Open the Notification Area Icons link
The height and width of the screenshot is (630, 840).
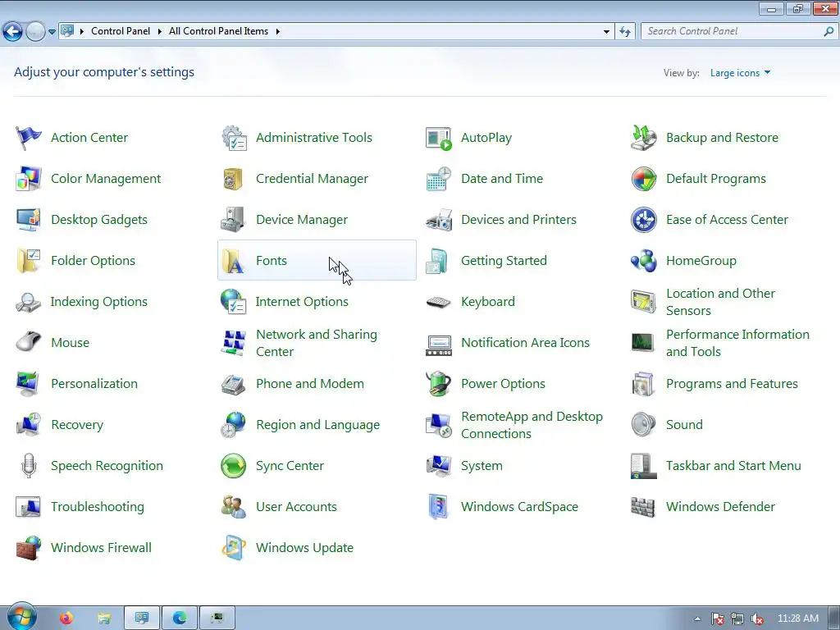coord(526,342)
